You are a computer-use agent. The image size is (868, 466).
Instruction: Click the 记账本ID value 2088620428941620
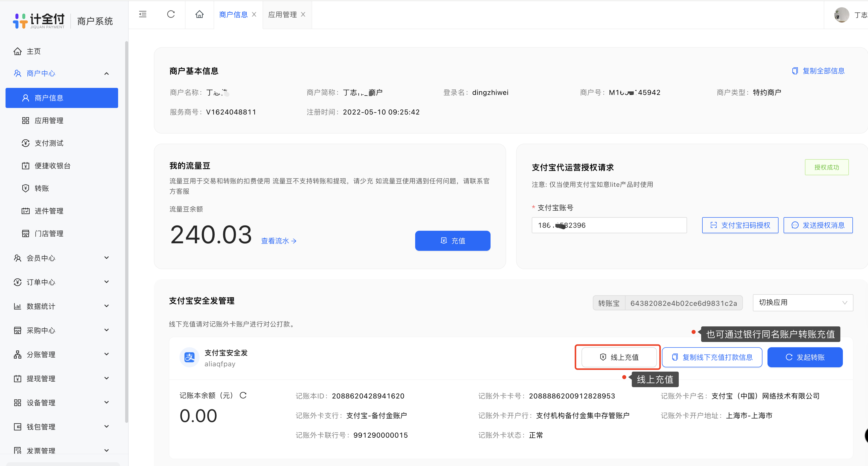pyautogui.click(x=368, y=396)
